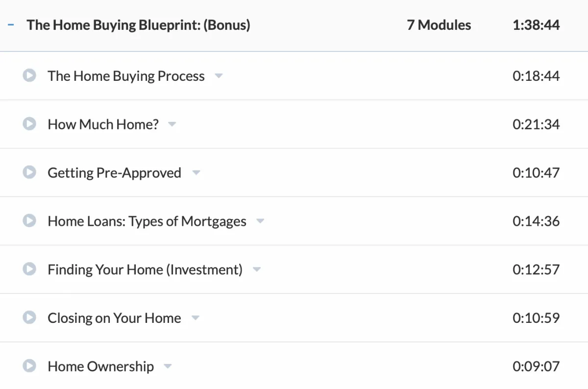
Task: Open the Getting Pre-Approved module title
Action: (x=114, y=172)
